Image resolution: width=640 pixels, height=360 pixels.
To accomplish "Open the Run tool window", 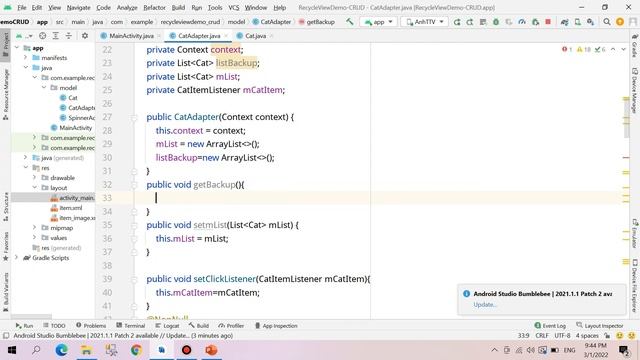I will tap(24, 326).
